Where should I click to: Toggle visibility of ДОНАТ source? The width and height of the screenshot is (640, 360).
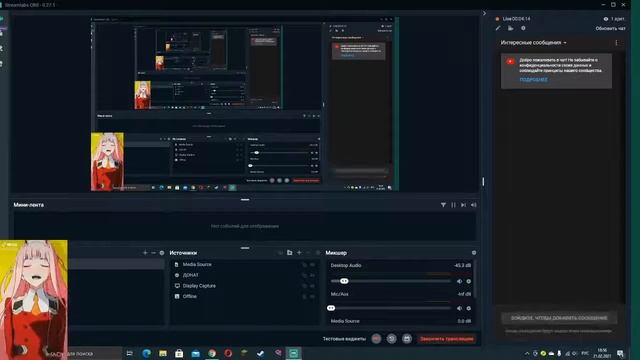click(313, 275)
